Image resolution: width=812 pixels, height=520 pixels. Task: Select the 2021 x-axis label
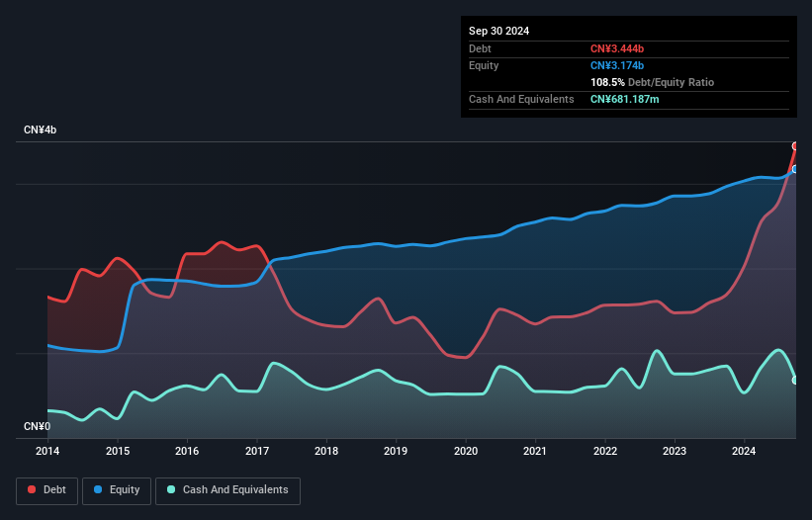(x=535, y=451)
